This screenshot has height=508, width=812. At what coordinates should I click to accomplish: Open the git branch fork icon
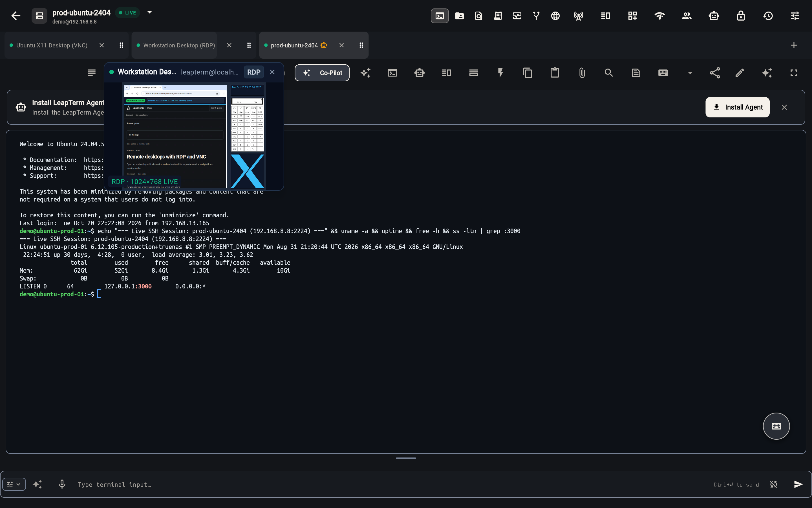point(536,16)
